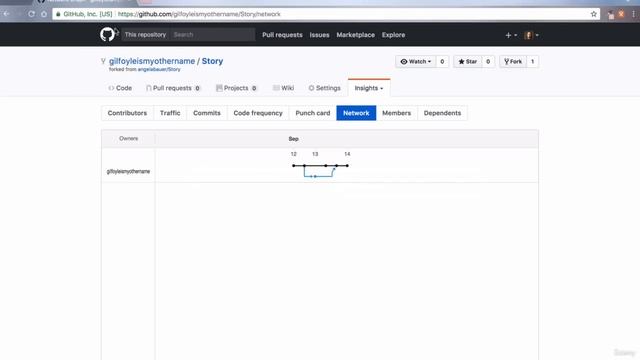The height and width of the screenshot is (360, 640).
Task: Open the user avatar dropdown menu
Action: point(531,35)
